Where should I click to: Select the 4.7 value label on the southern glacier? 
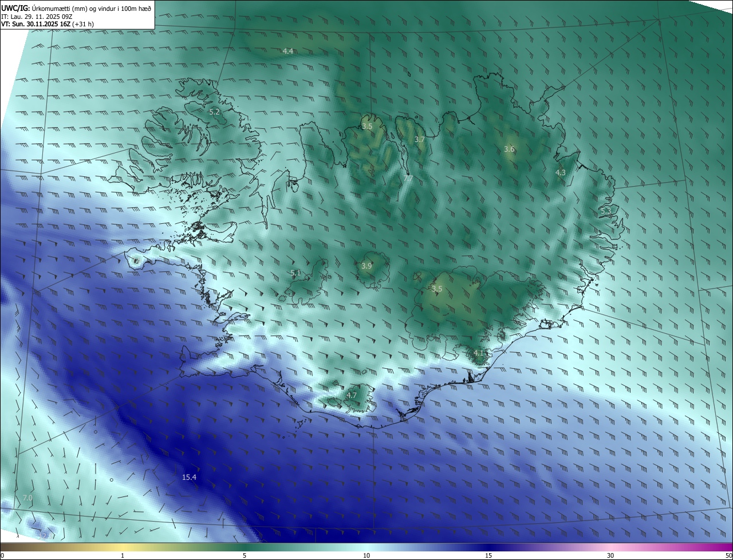(x=352, y=395)
